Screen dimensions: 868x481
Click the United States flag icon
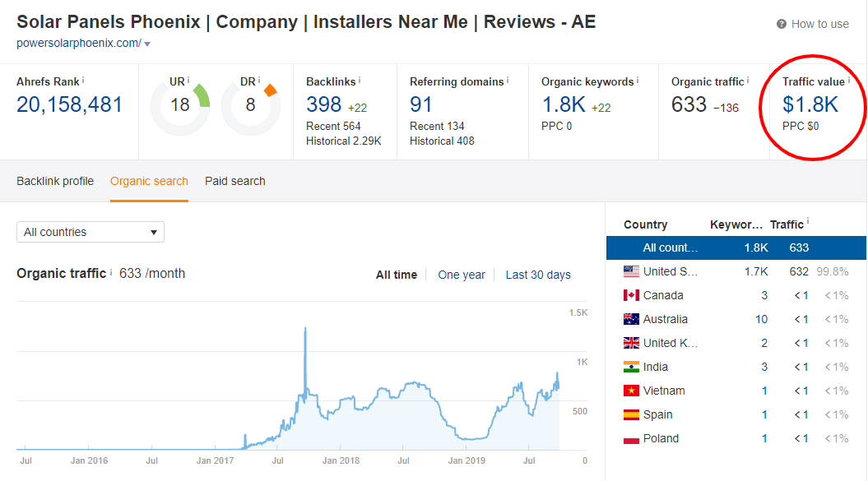[x=631, y=272]
